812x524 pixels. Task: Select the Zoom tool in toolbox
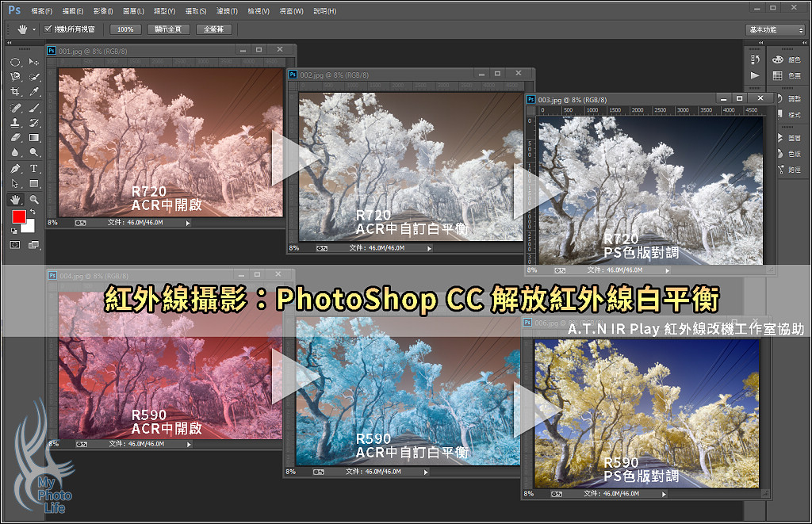(x=34, y=200)
